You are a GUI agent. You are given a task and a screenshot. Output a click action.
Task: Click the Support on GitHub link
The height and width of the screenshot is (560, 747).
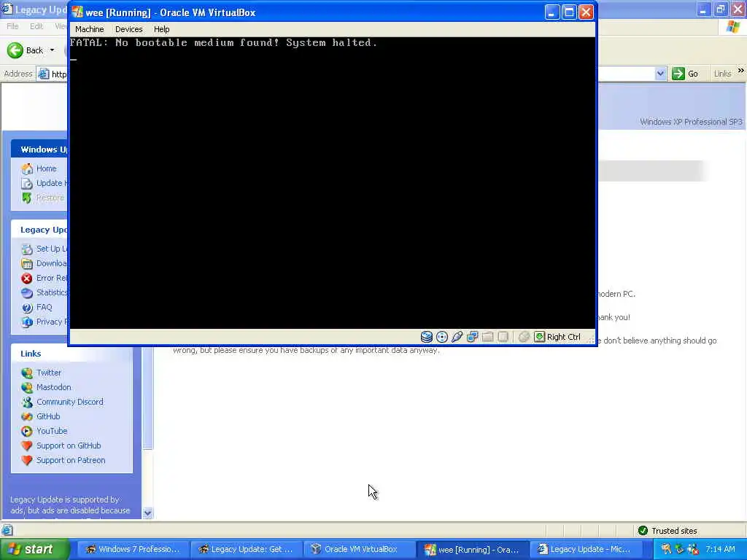(x=69, y=446)
